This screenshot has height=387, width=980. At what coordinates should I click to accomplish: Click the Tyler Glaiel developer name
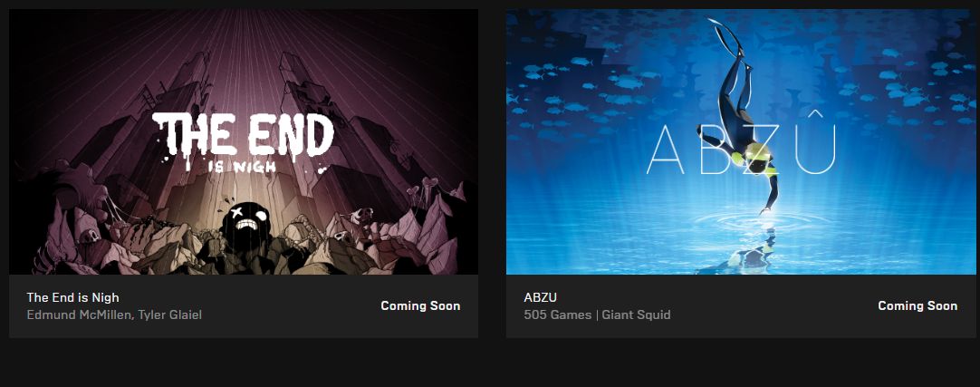[x=168, y=315]
